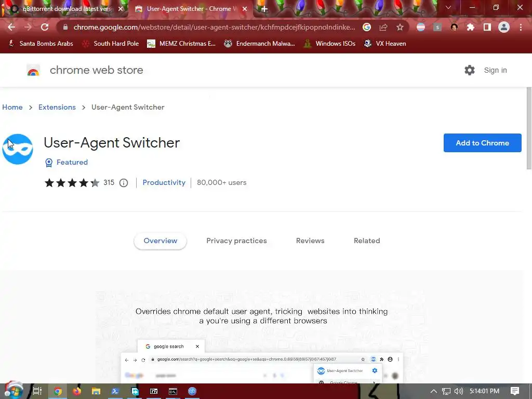Open volume control in system tray
This screenshot has height=399, width=532.
(459, 391)
